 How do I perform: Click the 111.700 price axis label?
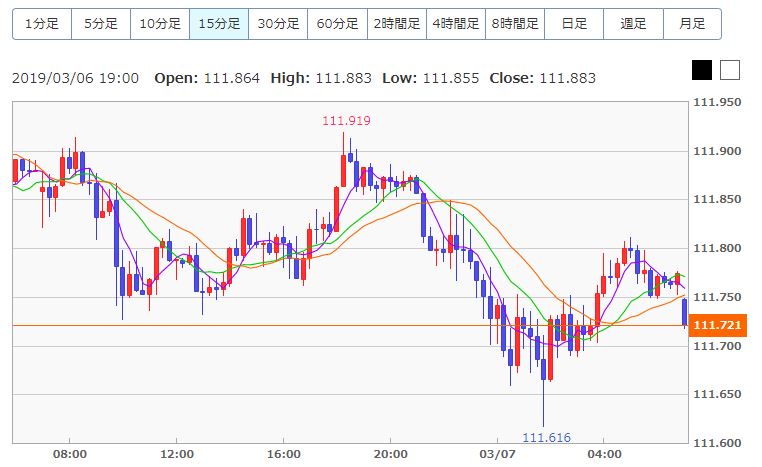[717, 346]
